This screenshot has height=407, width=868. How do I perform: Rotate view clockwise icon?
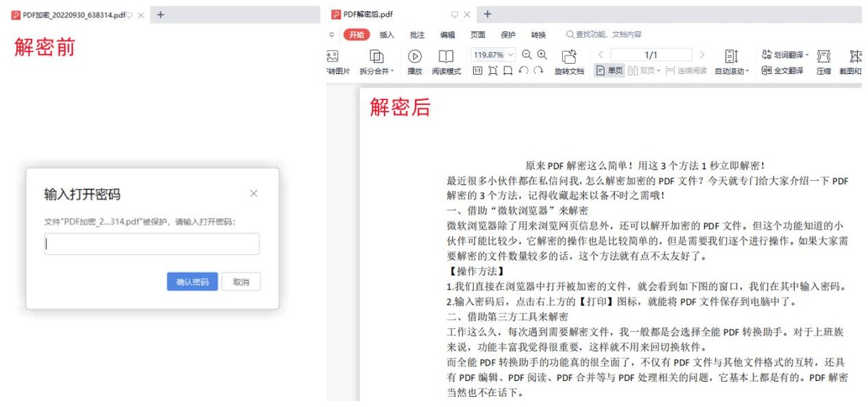[538, 70]
